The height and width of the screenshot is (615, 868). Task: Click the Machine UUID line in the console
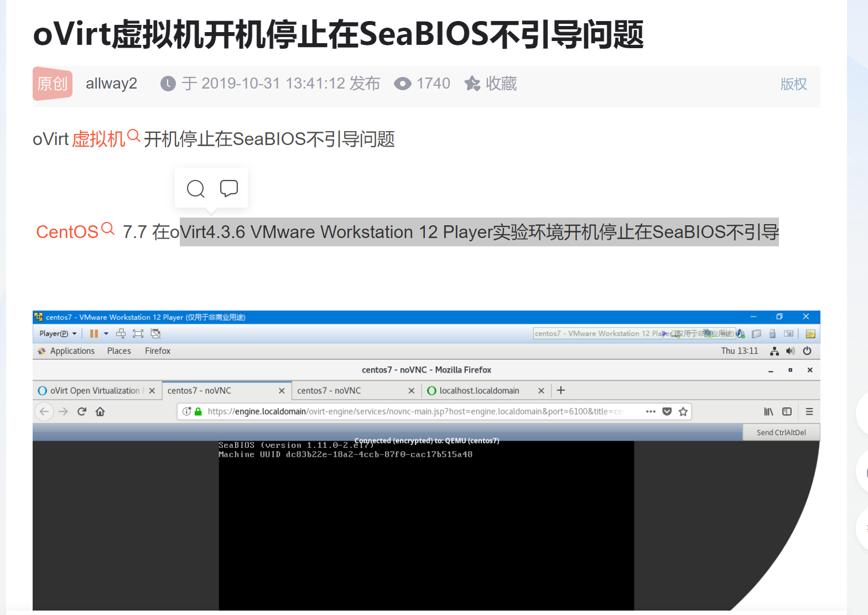[x=345, y=454]
